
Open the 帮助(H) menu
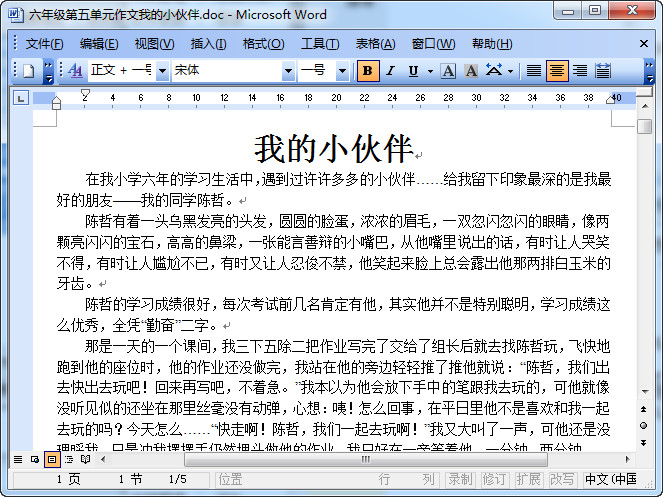492,44
